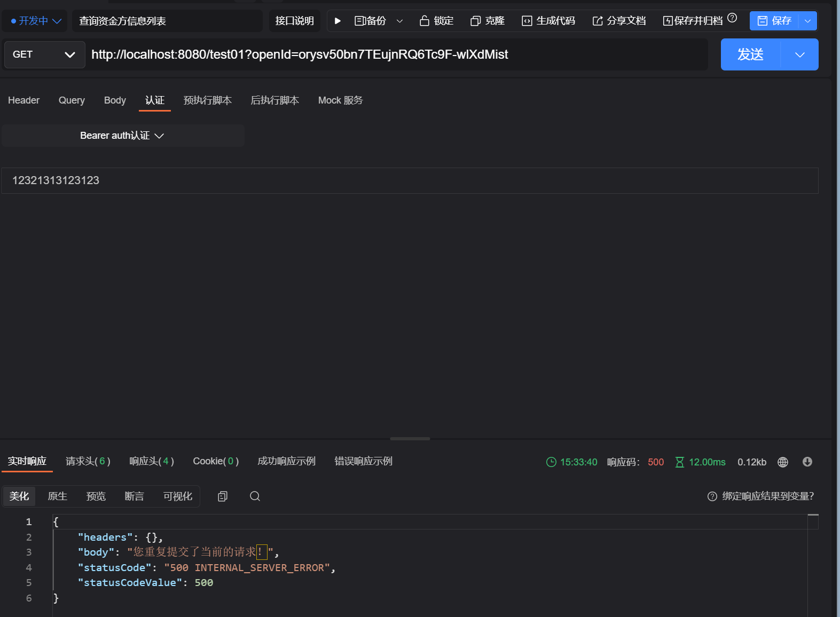
Task: Click the "body" key in JSON response
Action: 96,552
